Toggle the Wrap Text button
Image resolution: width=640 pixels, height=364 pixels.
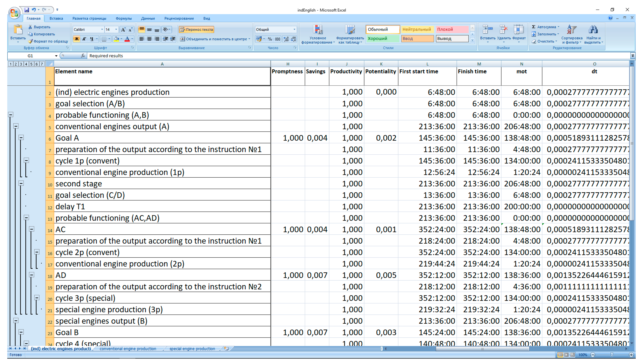196,29
